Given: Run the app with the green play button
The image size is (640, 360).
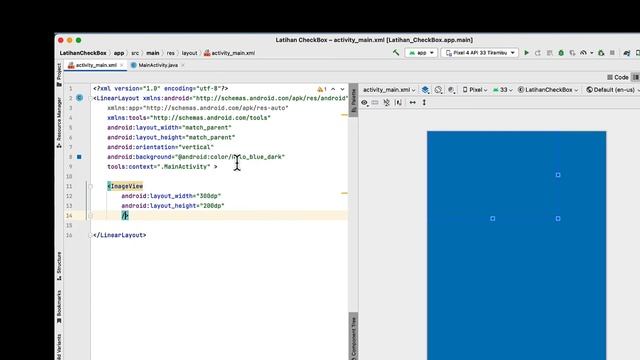Looking at the screenshot, I should [527, 53].
